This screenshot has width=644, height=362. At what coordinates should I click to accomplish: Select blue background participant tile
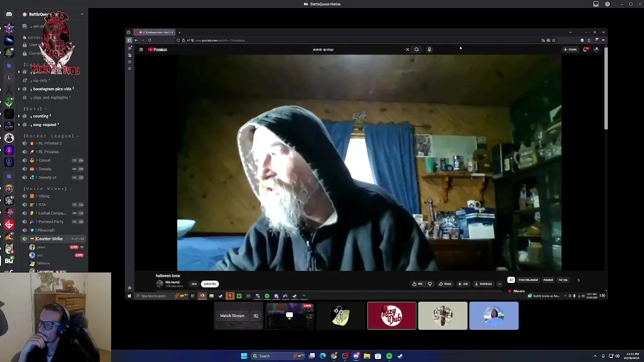[x=494, y=316]
